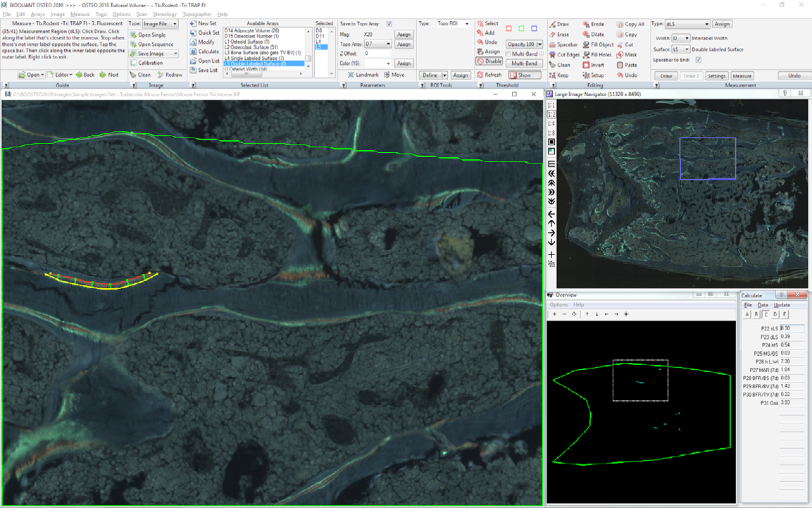This screenshot has width=812, height=508.
Task: Click the Keep editing tool
Action: [558, 75]
